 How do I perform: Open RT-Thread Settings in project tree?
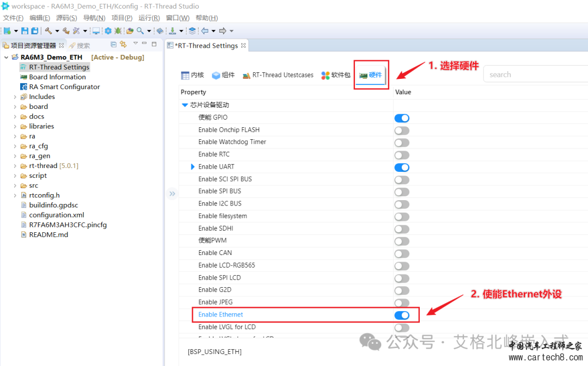click(55, 67)
